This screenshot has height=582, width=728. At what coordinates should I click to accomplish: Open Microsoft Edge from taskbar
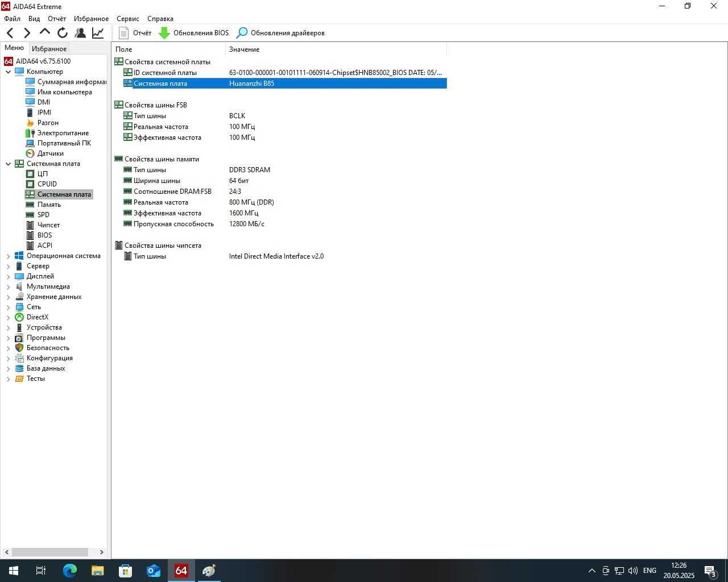[70, 571]
